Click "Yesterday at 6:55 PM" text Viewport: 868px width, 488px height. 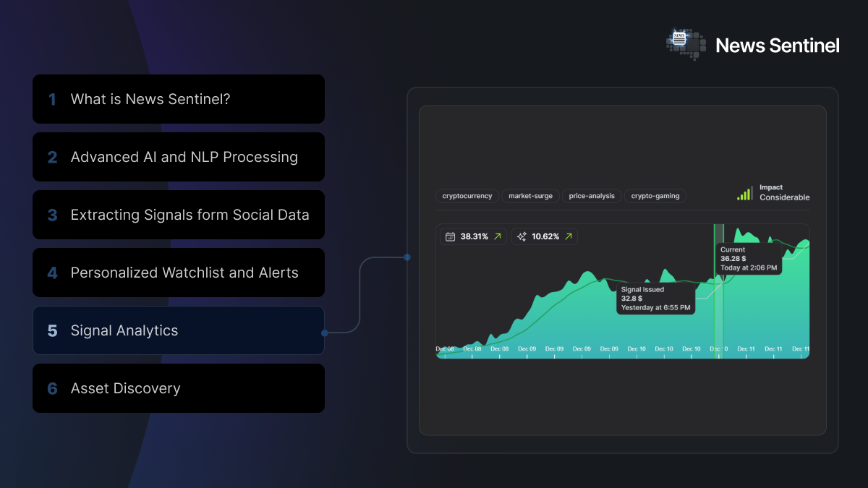point(655,308)
